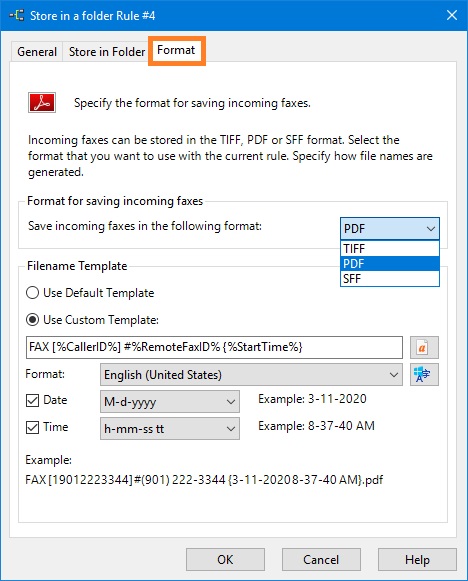Open the M-d-yyyy date format dropdown
The width and height of the screenshot is (468, 581).
pyautogui.click(x=170, y=402)
